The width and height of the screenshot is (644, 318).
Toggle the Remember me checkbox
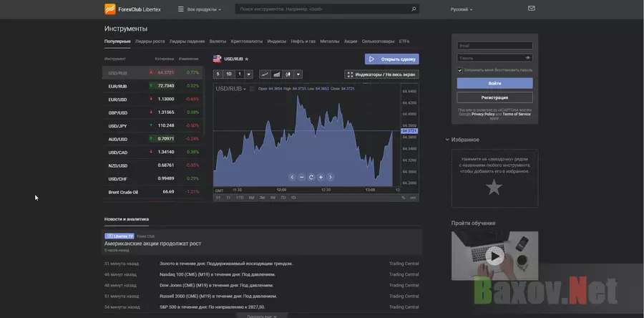point(459,70)
